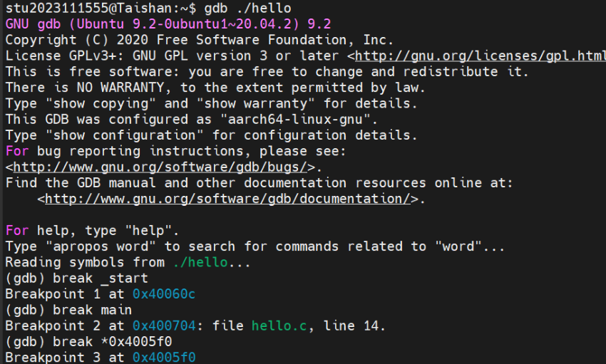Open the gdb documentation URL link
This screenshot has width=606, height=364.
tap(227, 199)
